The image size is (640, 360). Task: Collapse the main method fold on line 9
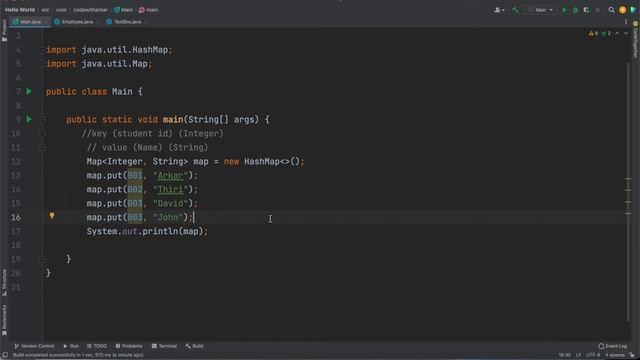point(42,119)
